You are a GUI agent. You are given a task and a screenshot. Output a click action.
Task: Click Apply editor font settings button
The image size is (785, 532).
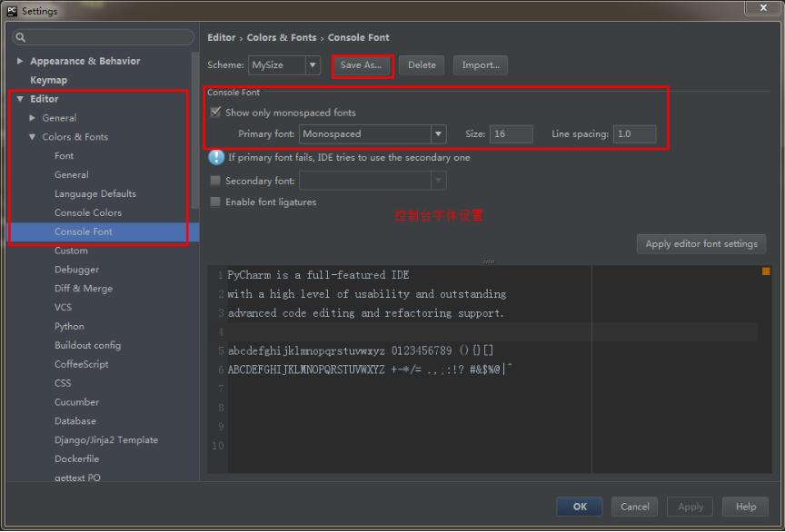tap(701, 244)
